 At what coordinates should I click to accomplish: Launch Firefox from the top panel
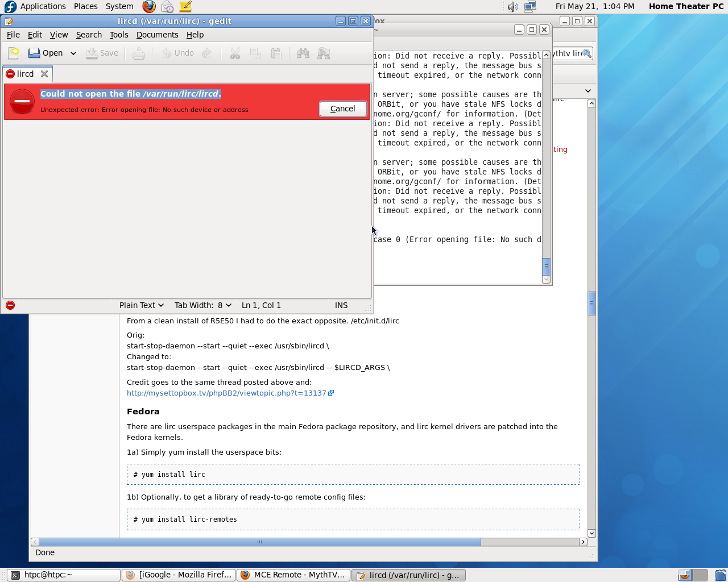coord(149,7)
